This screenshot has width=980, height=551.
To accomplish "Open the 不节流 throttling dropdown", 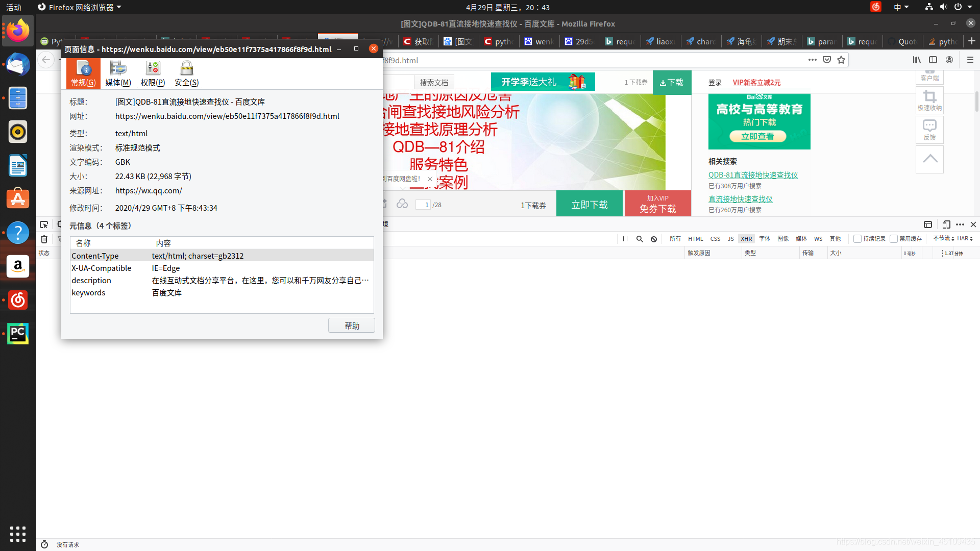I will click(x=943, y=238).
